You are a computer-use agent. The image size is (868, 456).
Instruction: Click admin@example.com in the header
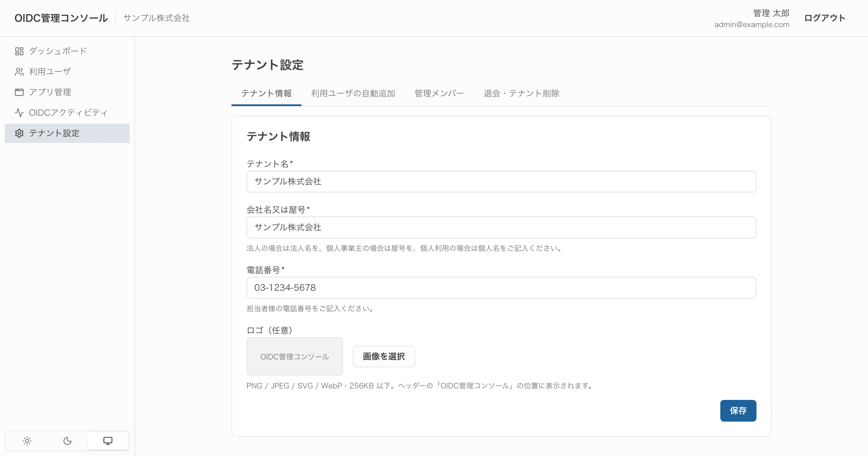[x=752, y=25]
